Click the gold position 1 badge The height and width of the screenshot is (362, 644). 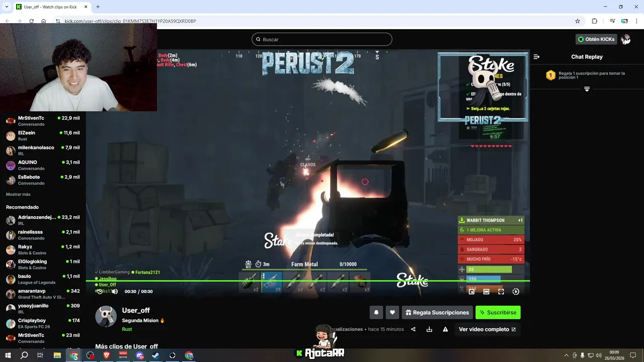point(551,75)
